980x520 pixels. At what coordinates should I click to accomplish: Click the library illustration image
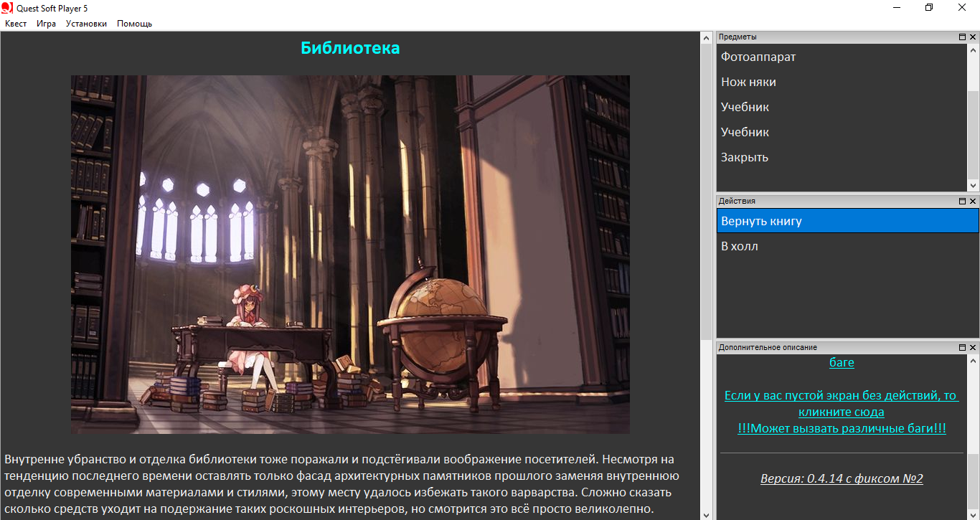click(x=350, y=254)
